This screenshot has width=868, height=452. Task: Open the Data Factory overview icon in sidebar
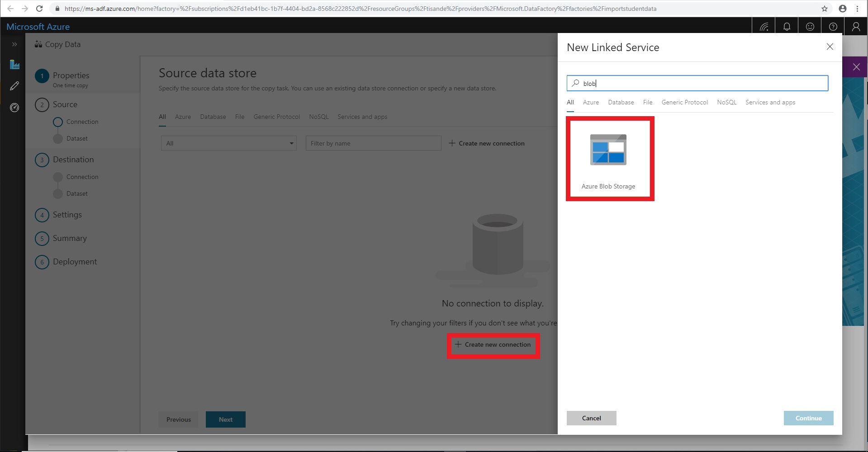click(x=14, y=65)
